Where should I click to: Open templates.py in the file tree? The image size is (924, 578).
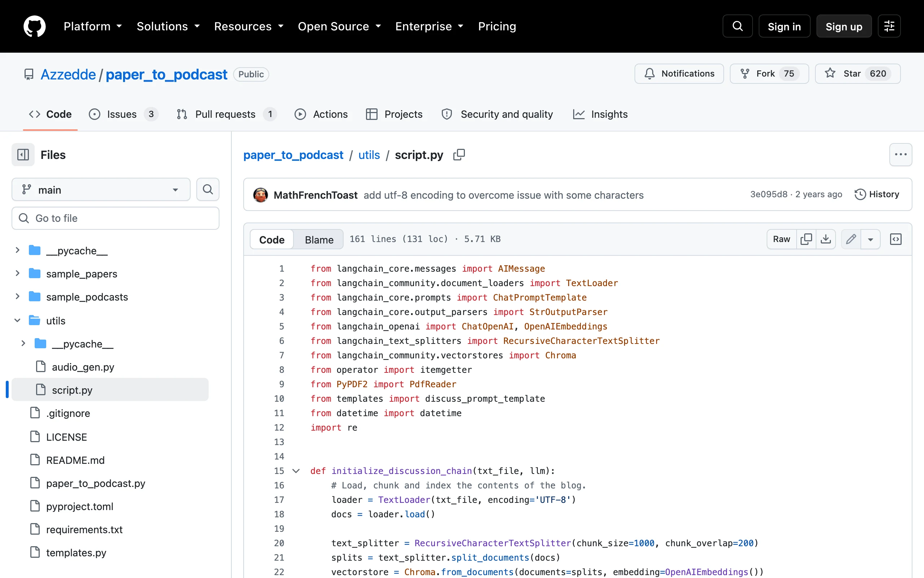[76, 553]
